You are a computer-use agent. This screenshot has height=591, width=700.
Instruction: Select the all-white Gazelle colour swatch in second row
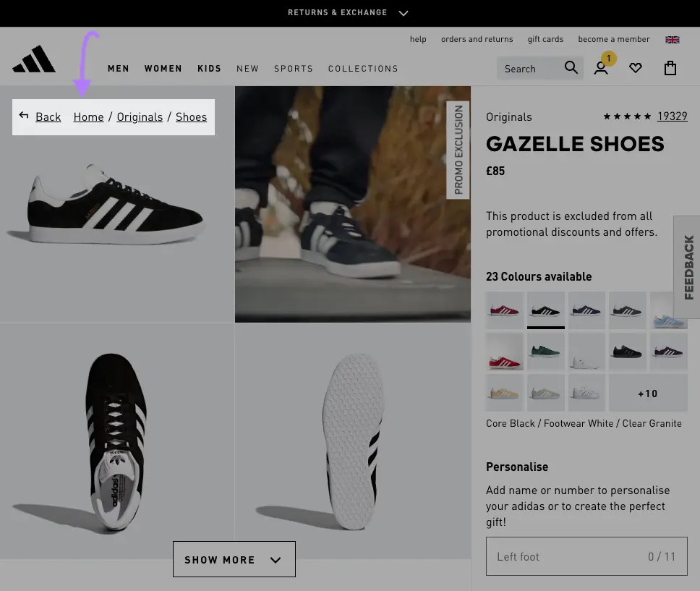tap(586, 352)
